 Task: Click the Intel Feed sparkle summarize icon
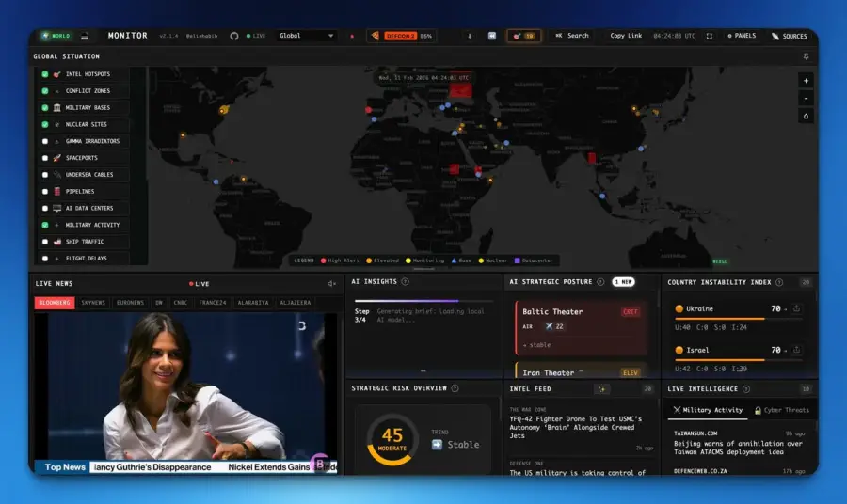(601, 389)
